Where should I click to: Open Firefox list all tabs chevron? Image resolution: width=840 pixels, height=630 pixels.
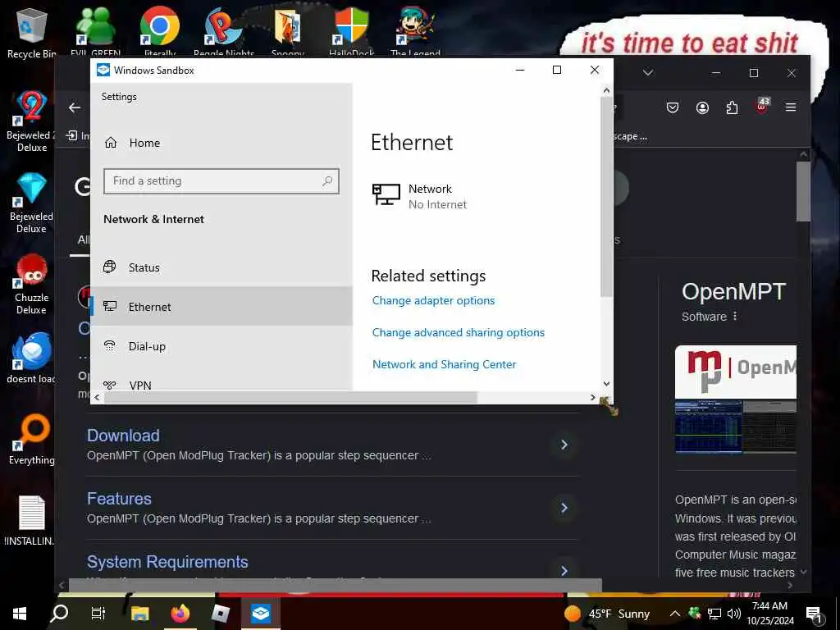coord(648,72)
